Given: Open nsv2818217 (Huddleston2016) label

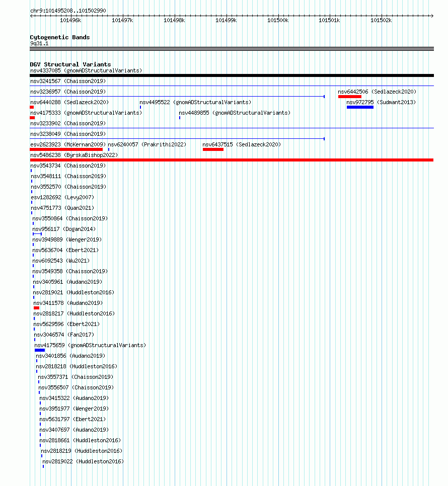Looking at the screenshot, I should 74,313.
